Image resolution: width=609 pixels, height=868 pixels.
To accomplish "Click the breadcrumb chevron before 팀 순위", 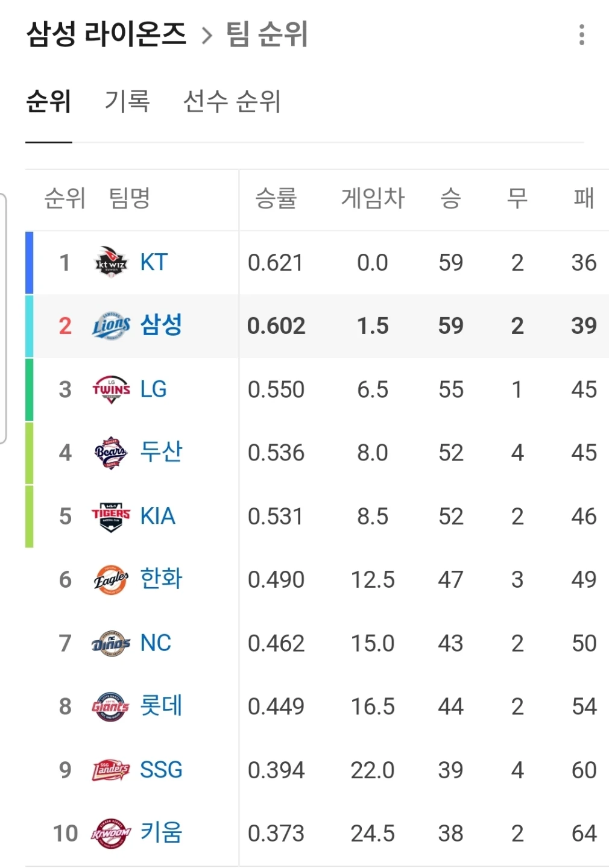I will pyautogui.click(x=207, y=36).
